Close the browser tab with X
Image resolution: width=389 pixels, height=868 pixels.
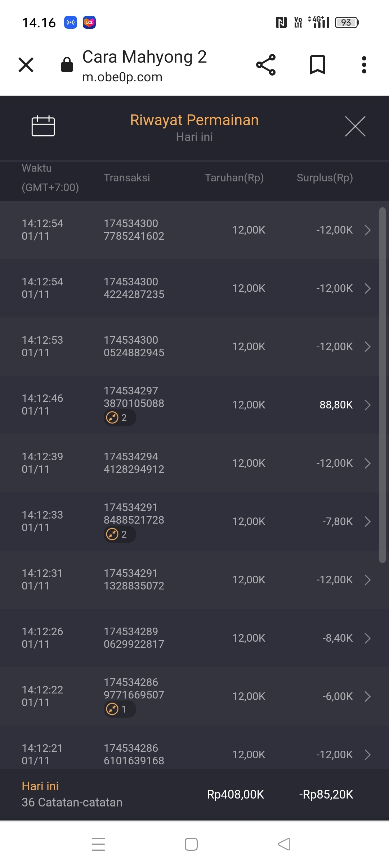coord(26,65)
